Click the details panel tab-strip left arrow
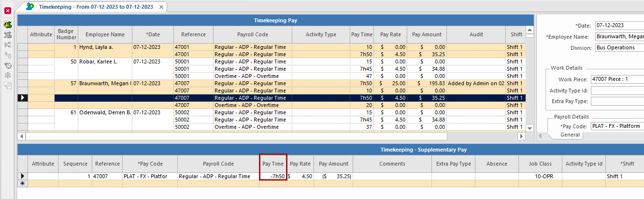The width and height of the screenshot is (644, 199). pos(540,136)
